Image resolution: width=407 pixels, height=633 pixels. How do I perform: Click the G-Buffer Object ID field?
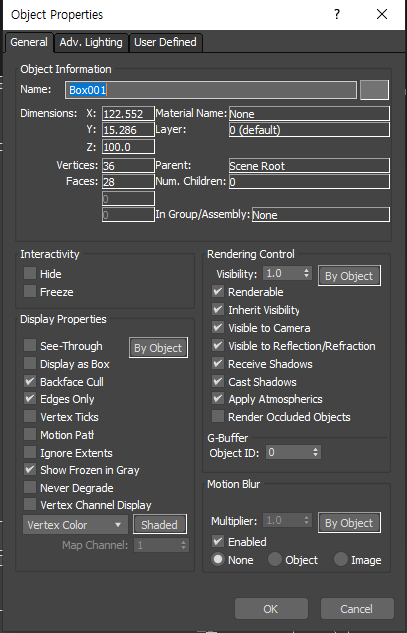[288, 453]
